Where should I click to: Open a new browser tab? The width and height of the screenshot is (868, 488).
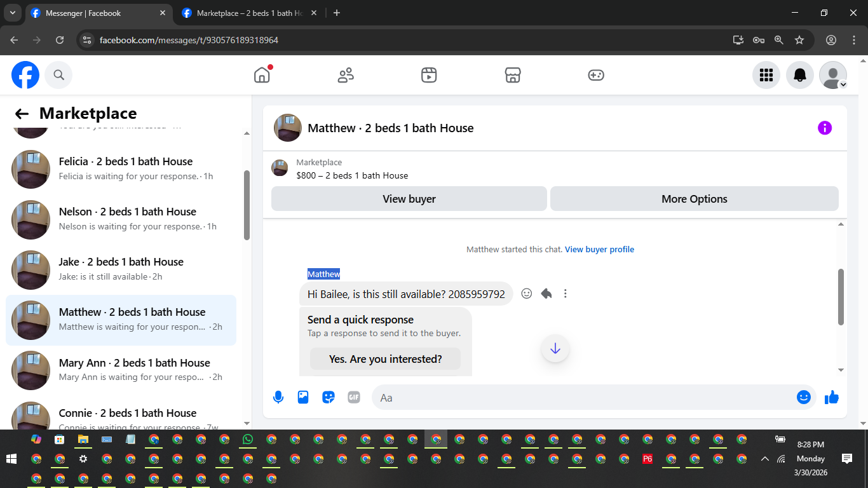click(337, 13)
